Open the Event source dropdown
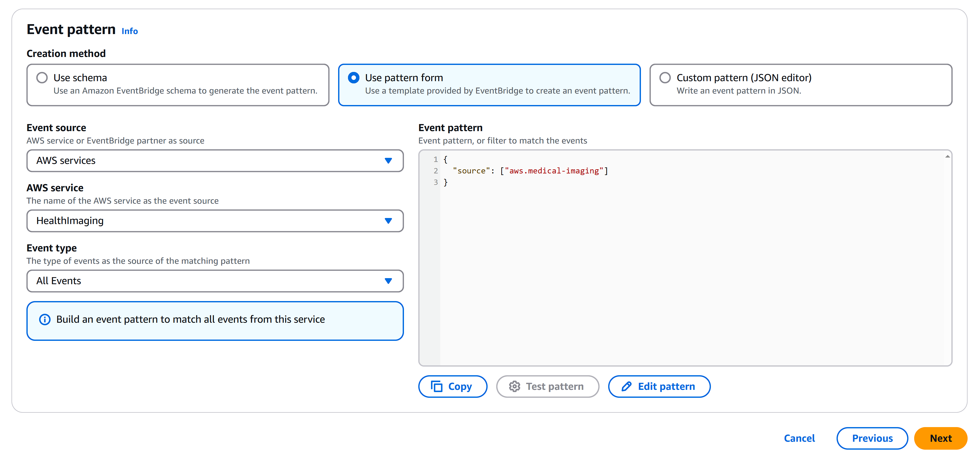 tap(215, 161)
